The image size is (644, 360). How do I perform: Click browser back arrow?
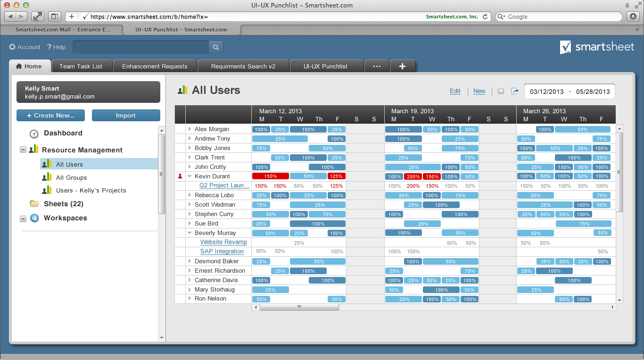[10, 17]
